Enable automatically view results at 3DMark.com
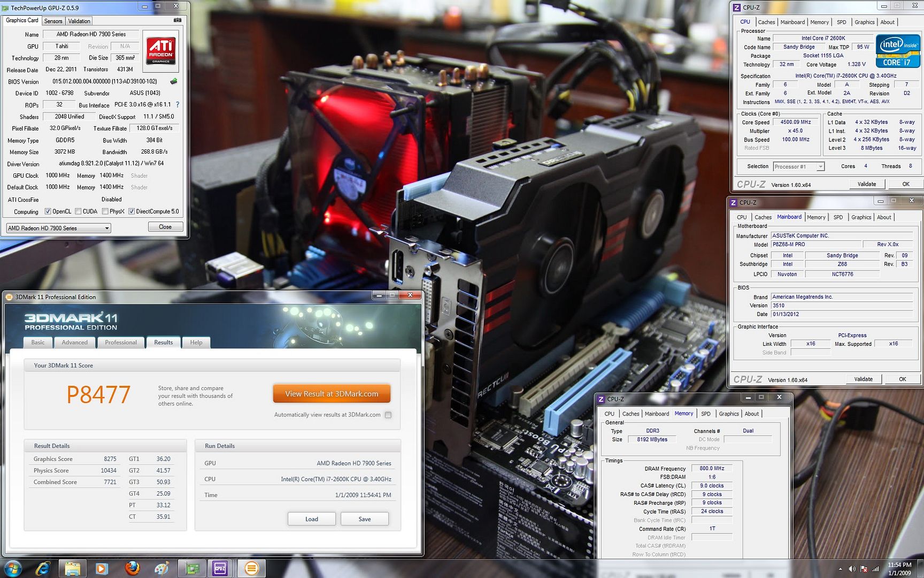Screen dimensions: 924x578 (388, 415)
